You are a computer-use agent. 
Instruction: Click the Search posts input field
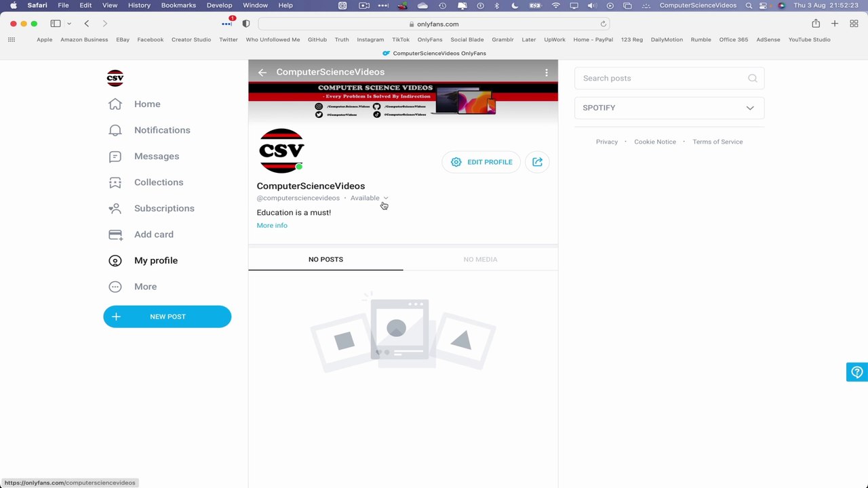click(669, 78)
